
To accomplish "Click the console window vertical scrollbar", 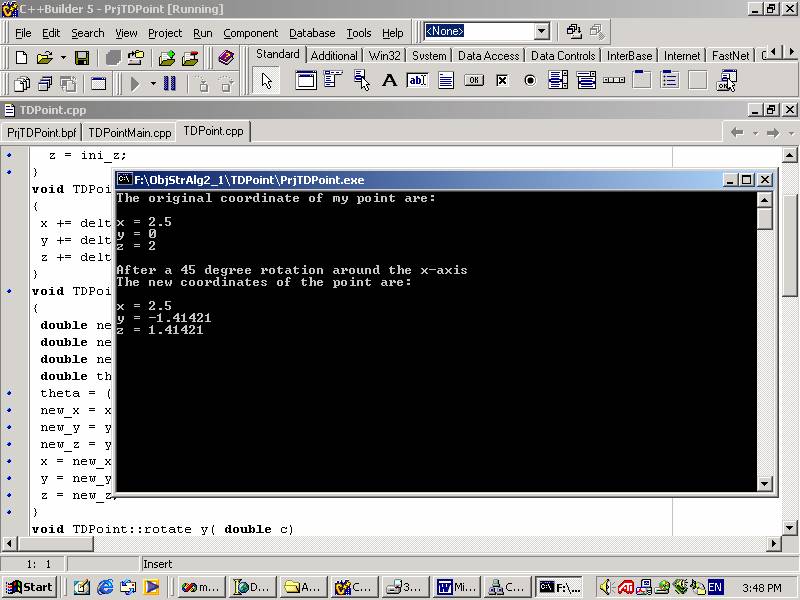I will (x=765, y=340).
